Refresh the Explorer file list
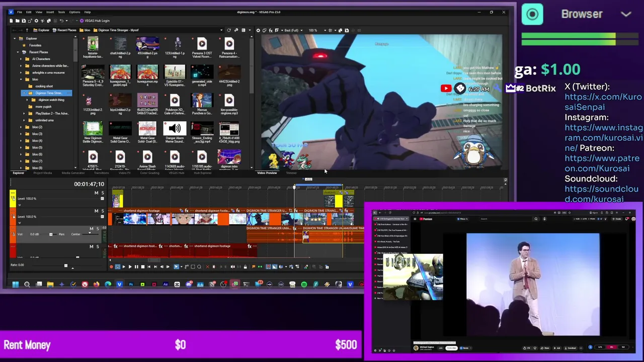The width and height of the screenshot is (644, 362). point(229,30)
